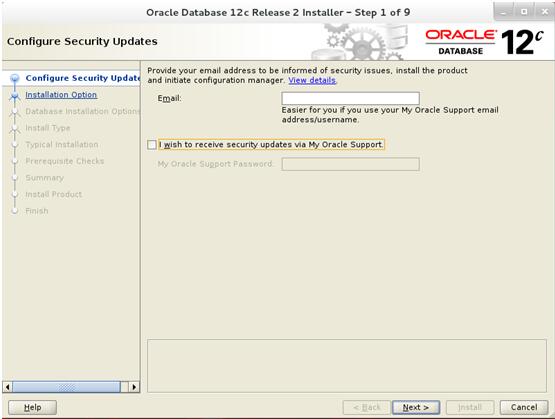Image resolution: width=555 pixels, height=419 pixels.
Task: Click the horizontal scrollbar thumb in the sidebar
Action: point(67,387)
